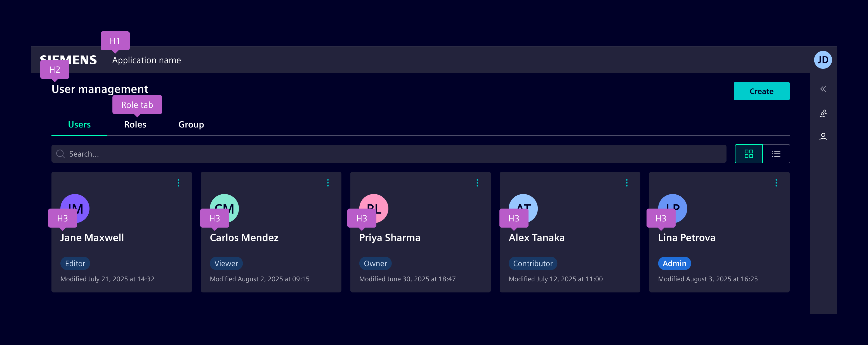
Task: Open the options menu on Priya Sharma's card
Action: click(x=477, y=183)
